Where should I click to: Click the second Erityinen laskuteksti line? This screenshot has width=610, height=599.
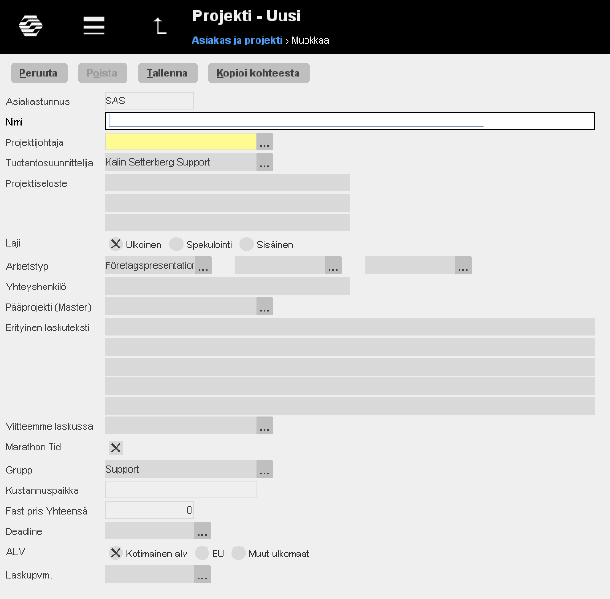pos(350,347)
